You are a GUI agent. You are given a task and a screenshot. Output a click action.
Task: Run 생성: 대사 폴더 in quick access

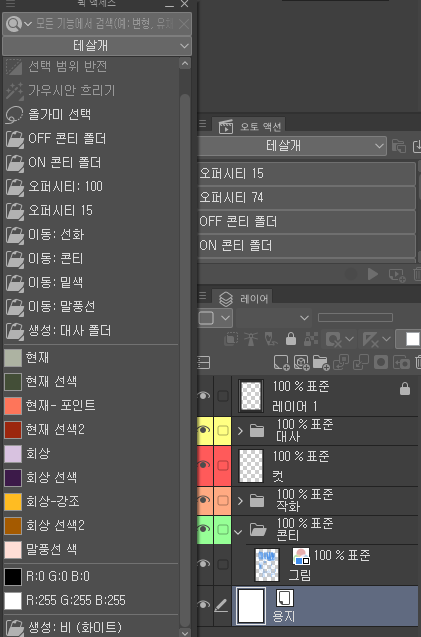click(91, 331)
